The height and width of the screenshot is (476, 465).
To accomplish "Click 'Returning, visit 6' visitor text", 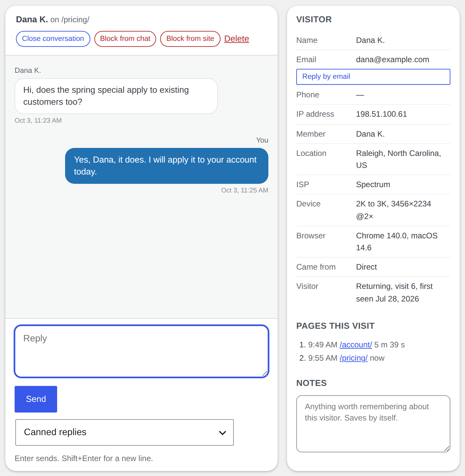I will point(394,292).
